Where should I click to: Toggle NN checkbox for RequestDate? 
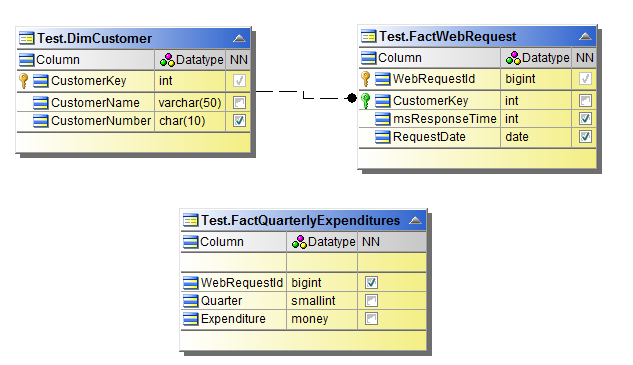click(585, 137)
